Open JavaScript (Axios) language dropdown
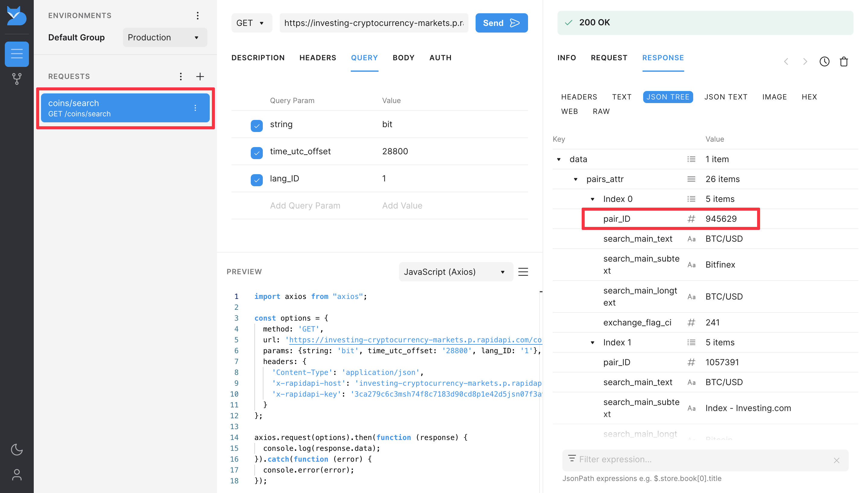This screenshot has width=868, height=493. click(455, 272)
